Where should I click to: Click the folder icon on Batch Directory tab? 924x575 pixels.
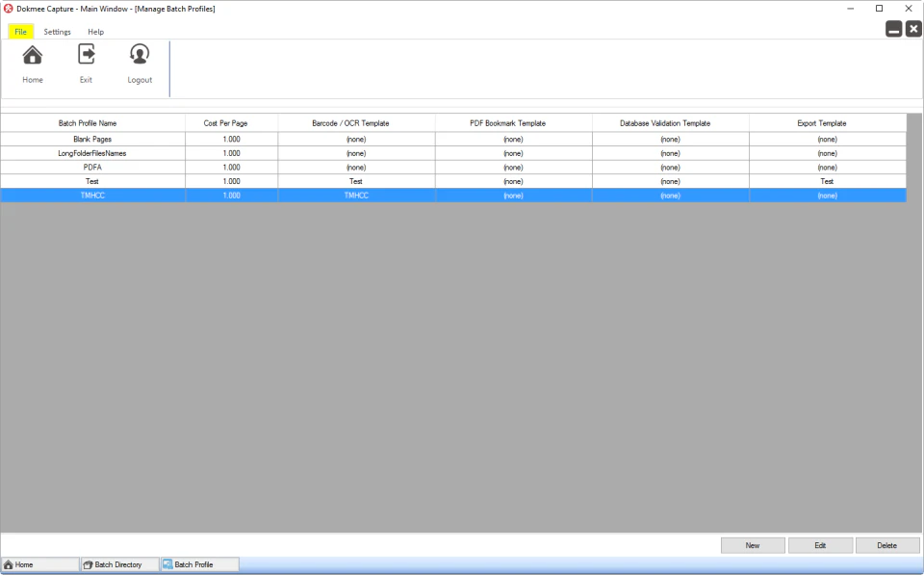point(87,564)
